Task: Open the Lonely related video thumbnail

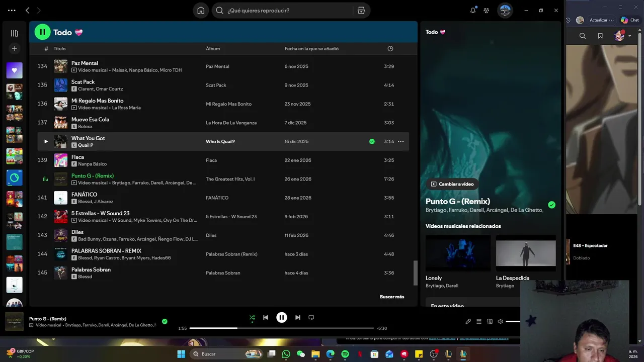Action: point(458,253)
